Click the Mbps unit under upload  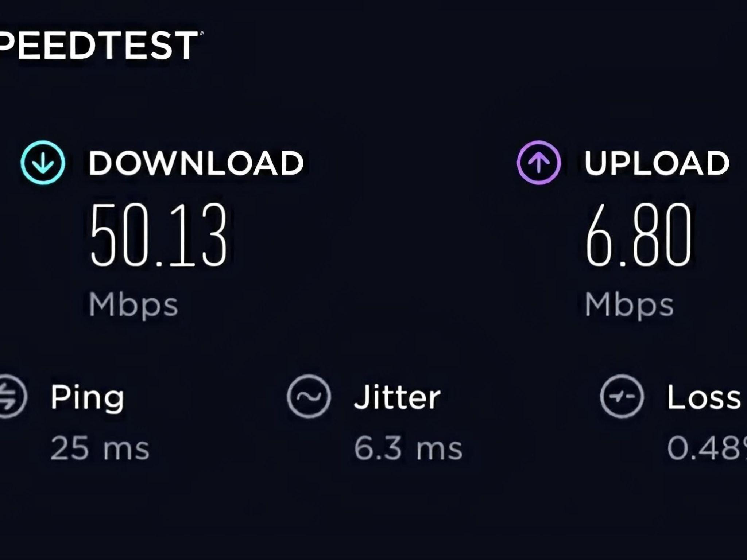(629, 306)
